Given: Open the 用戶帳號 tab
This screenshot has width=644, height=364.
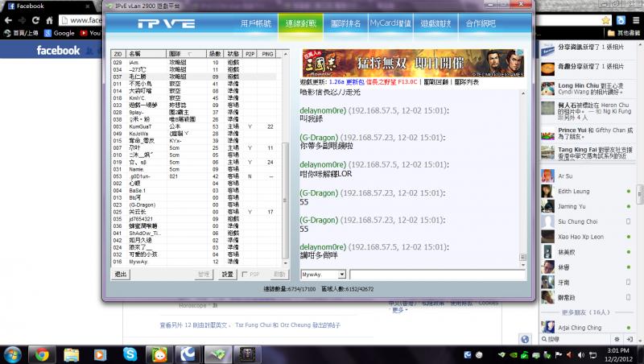Looking at the screenshot, I should click(x=256, y=24).
